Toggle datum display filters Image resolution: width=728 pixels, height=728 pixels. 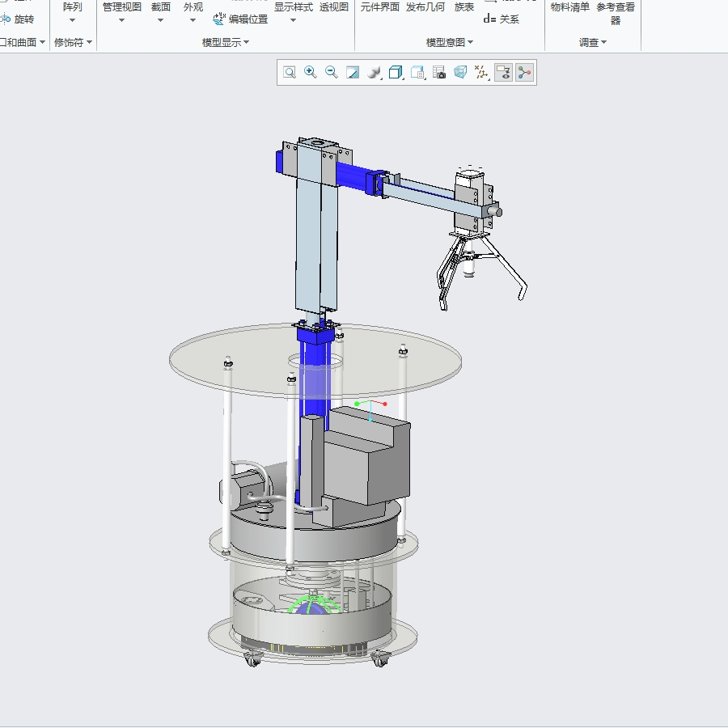tap(482, 73)
